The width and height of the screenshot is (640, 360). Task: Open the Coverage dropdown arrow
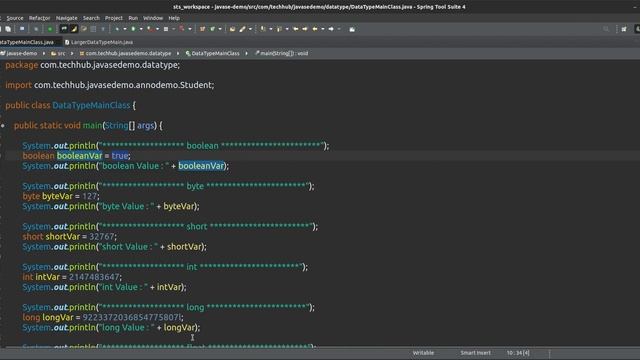click(157, 29)
